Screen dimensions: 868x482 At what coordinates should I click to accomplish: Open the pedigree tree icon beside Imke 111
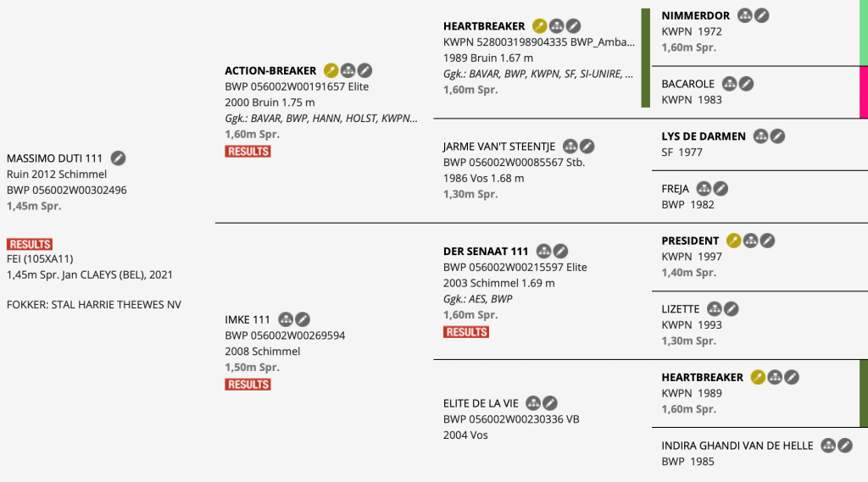pos(286,319)
